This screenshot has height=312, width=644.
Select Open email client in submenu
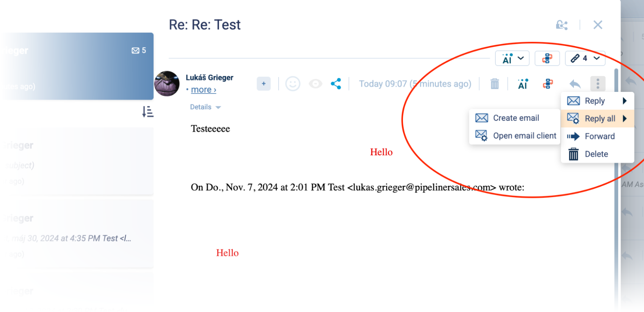(x=515, y=136)
